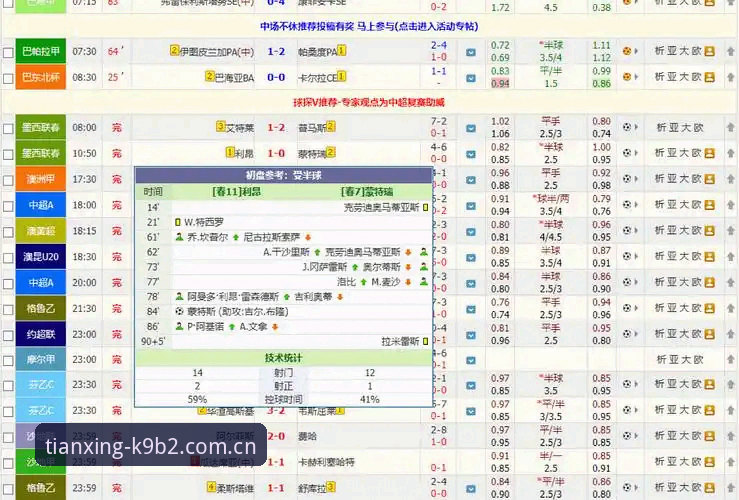This screenshot has width=739, height=500.
Task: Tick the checkbox for 澳昆U20 18:30 match
Action: pos(8,258)
